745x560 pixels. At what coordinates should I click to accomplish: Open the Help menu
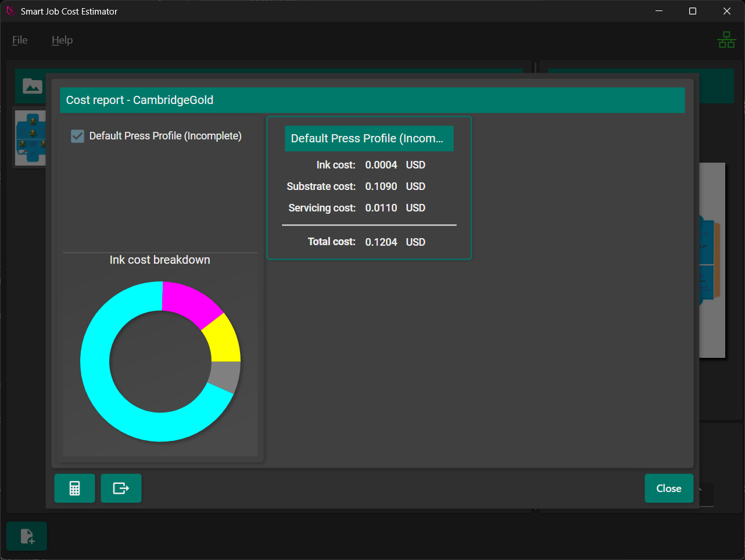click(62, 40)
